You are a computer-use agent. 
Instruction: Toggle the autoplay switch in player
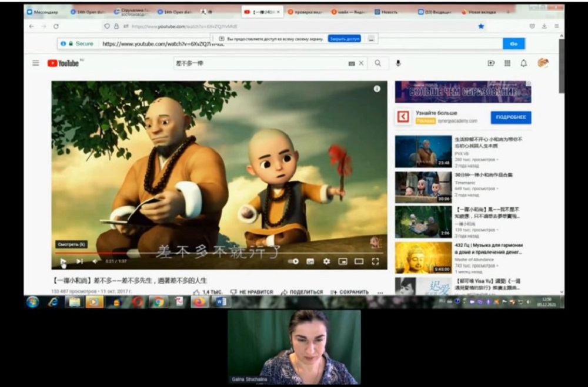pyautogui.click(x=293, y=261)
